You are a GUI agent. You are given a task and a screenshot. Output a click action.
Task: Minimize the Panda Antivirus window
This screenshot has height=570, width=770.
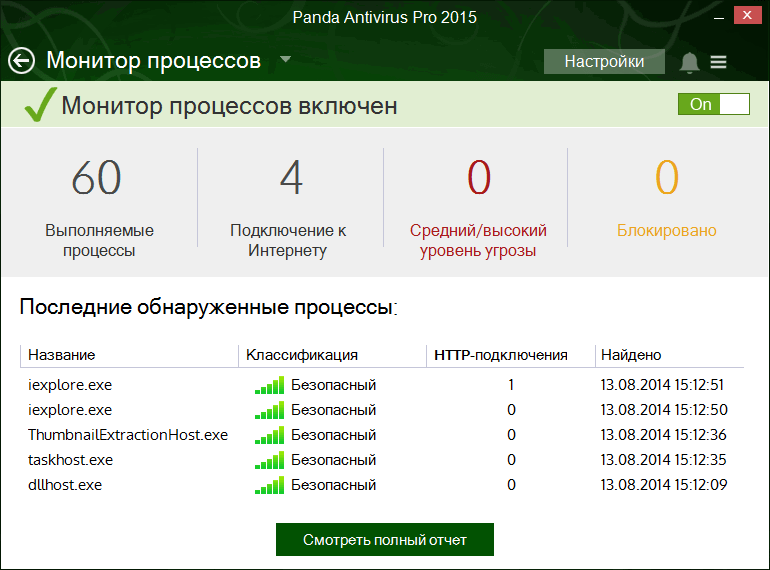(x=719, y=17)
